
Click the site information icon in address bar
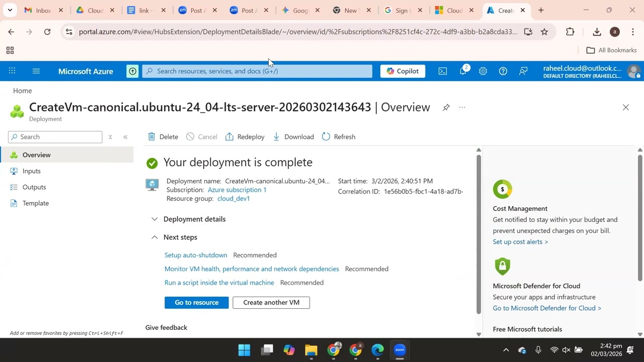(x=69, y=32)
